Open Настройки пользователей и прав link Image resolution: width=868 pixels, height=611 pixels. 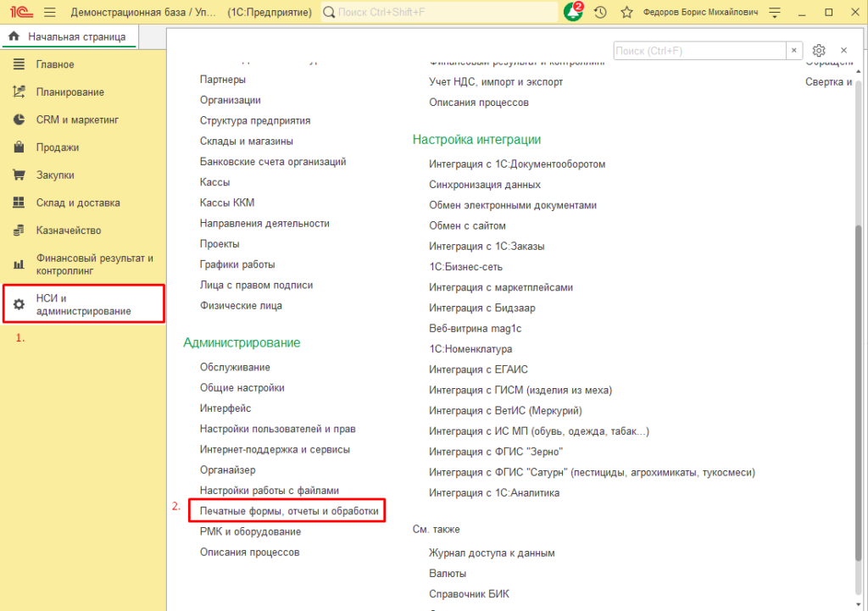tap(278, 429)
